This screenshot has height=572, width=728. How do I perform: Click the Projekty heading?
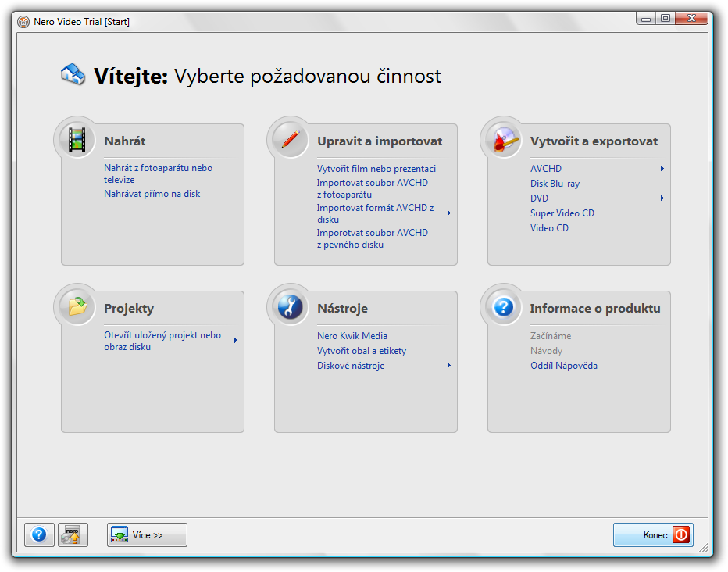click(x=129, y=309)
